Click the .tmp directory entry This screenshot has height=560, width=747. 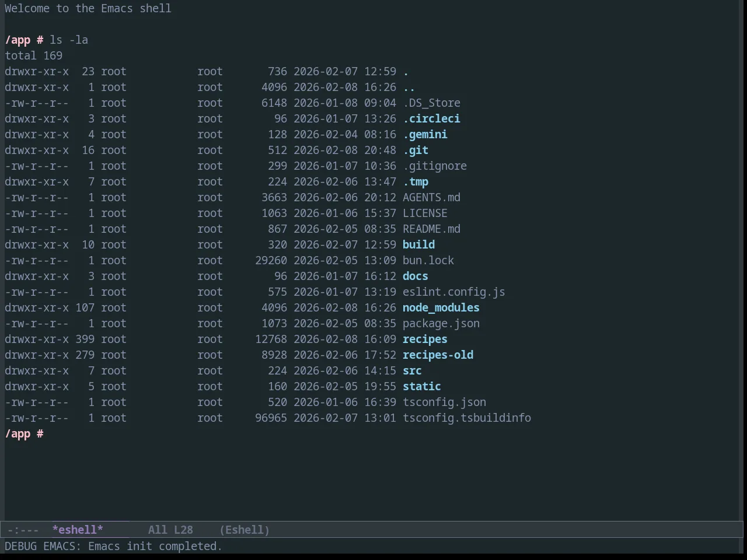point(416,181)
